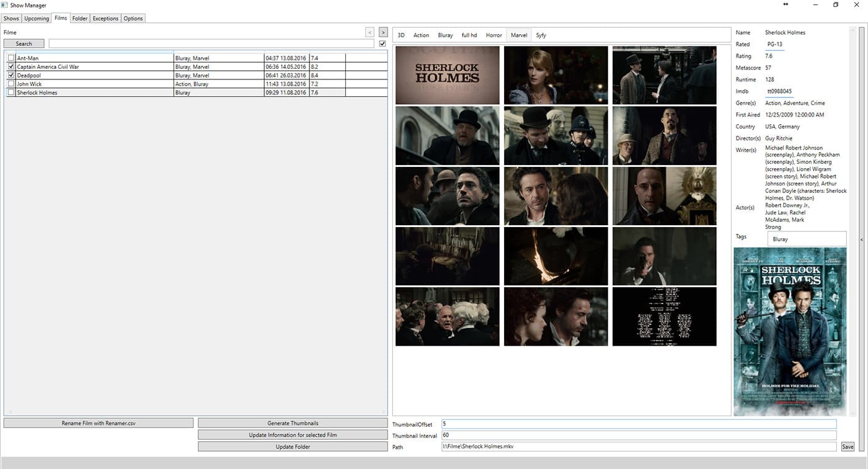Switch to the Exceptions tab

coord(105,18)
